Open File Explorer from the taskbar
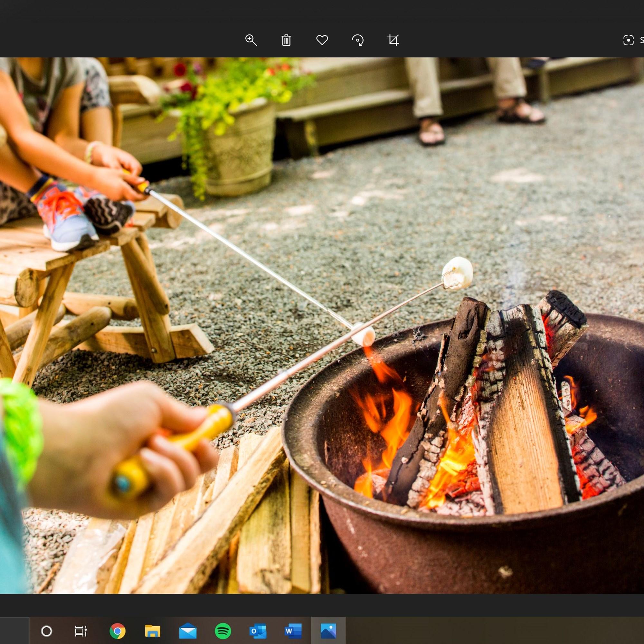644x644 pixels. [x=153, y=631]
